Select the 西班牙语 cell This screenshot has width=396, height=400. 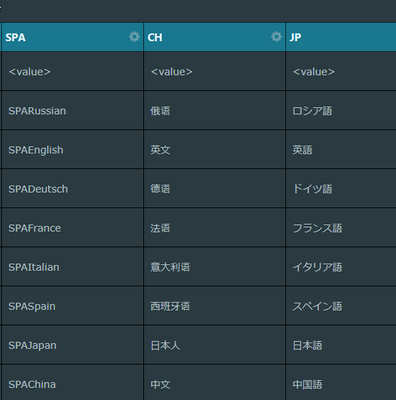[214, 306]
